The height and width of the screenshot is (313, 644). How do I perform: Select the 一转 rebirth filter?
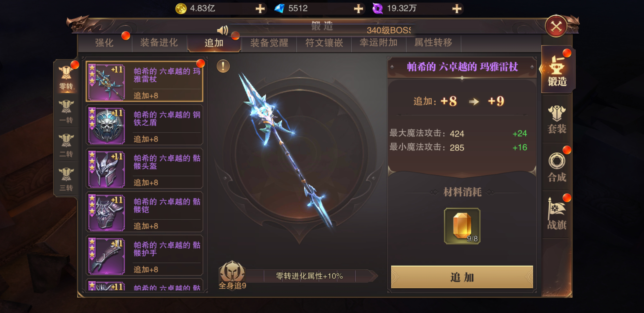[66, 112]
